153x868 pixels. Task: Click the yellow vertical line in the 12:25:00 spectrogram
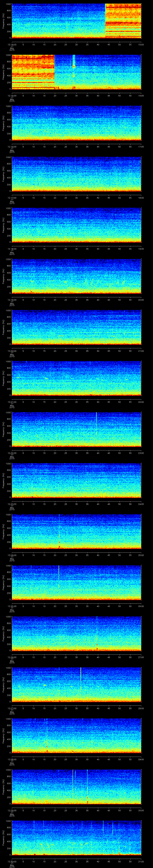coord(59,576)
